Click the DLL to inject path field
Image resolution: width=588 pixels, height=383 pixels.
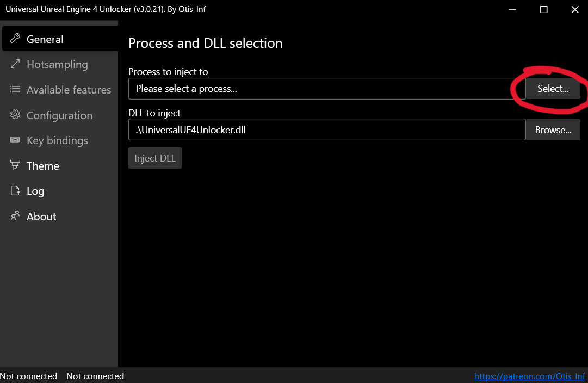[x=326, y=130]
